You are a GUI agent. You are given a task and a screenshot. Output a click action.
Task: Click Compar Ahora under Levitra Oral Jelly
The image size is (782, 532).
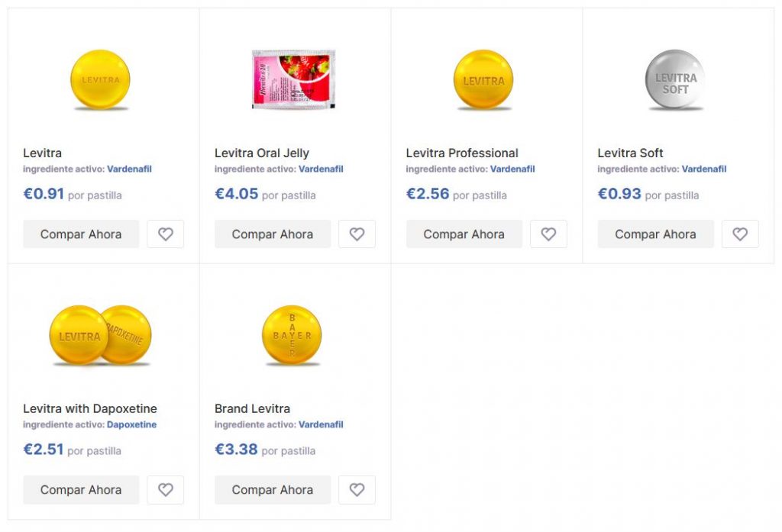(273, 234)
